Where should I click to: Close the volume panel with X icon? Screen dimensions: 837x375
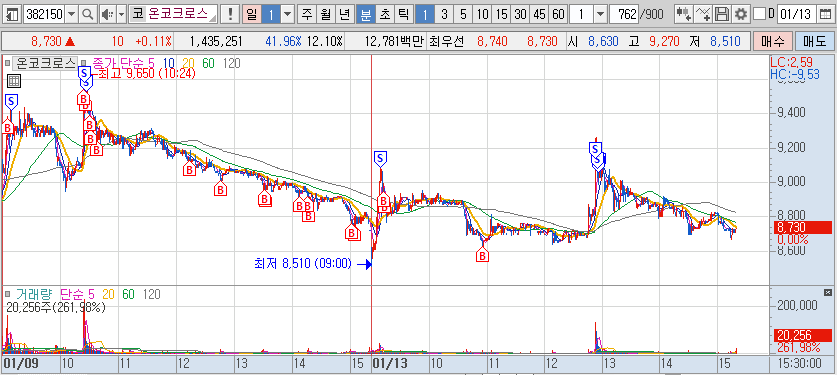tap(827, 292)
